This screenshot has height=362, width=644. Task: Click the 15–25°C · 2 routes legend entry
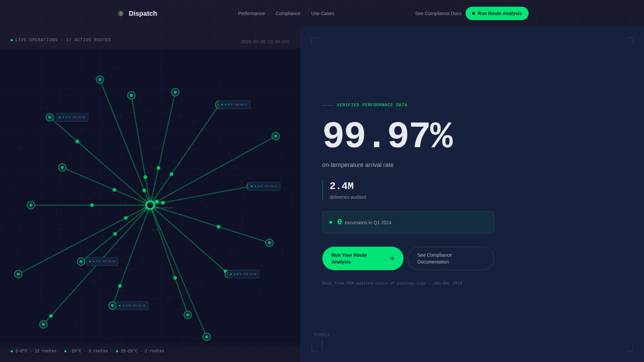click(140, 351)
